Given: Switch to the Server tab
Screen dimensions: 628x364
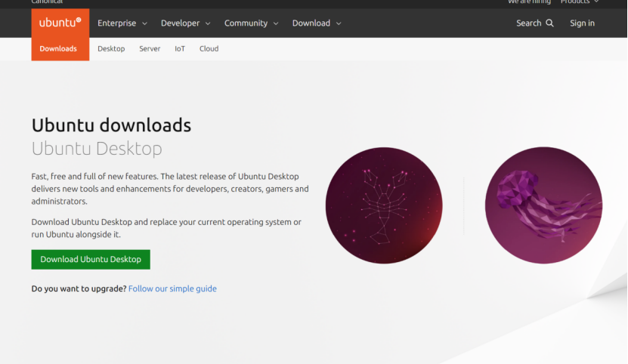Looking at the screenshot, I should pyautogui.click(x=150, y=49).
